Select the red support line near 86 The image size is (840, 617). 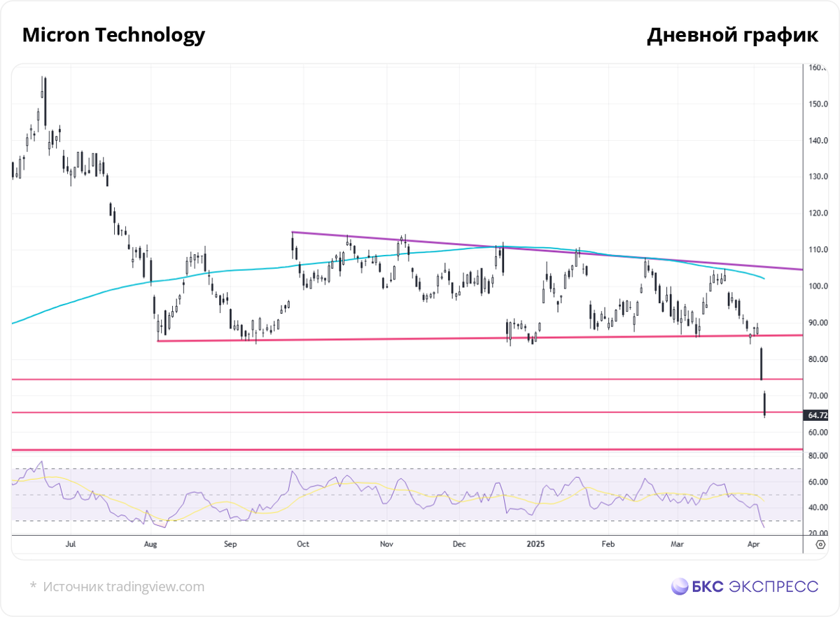[480, 338]
